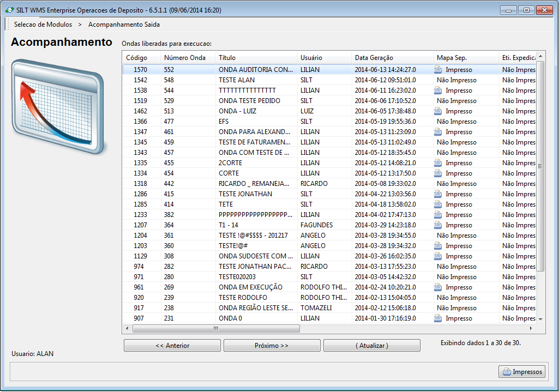Sort by Título column header
The height and width of the screenshot is (392, 559).
click(256, 57)
